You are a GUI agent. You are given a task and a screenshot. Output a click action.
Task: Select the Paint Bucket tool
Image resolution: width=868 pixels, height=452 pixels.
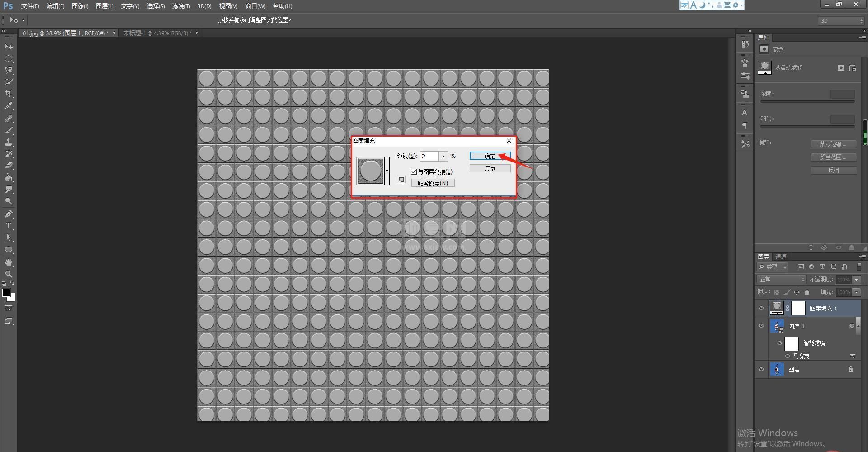[x=9, y=177]
